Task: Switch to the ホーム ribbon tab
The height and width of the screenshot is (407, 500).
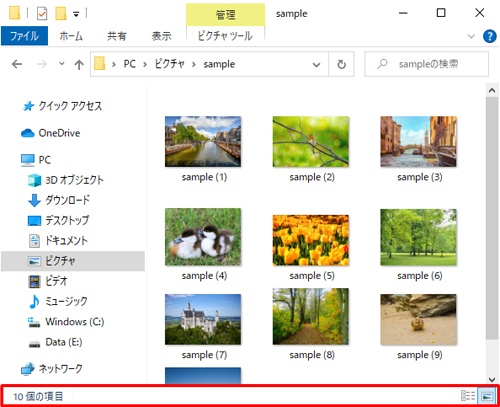Action: coord(71,36)
